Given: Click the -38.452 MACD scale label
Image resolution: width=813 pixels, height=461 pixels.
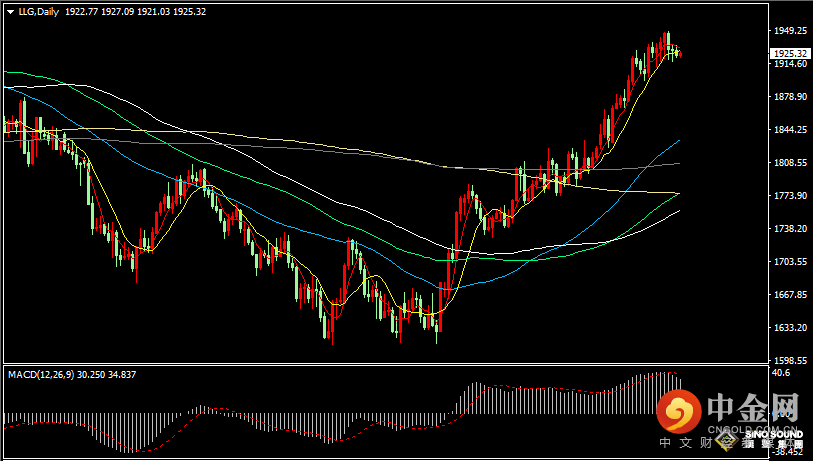Looking at the screenshot, I should [787, 452].
